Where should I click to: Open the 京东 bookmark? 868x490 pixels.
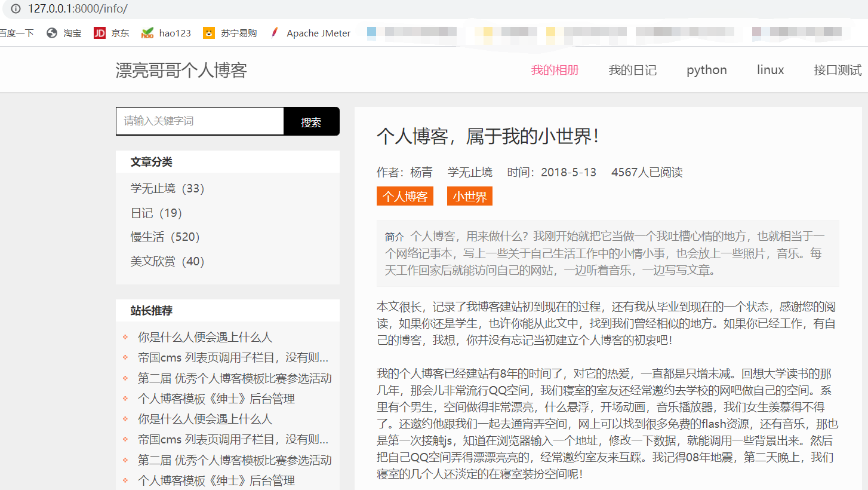click(112, 33)
